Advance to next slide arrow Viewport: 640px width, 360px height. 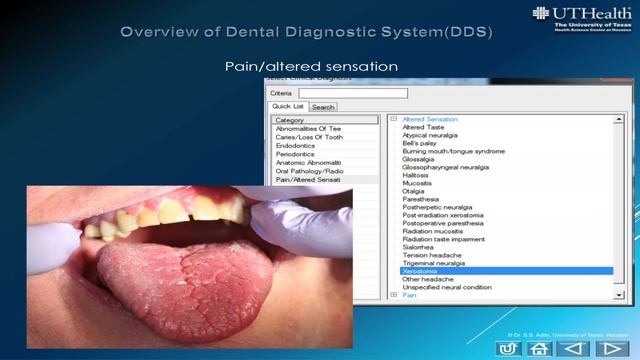pos(612,349)
